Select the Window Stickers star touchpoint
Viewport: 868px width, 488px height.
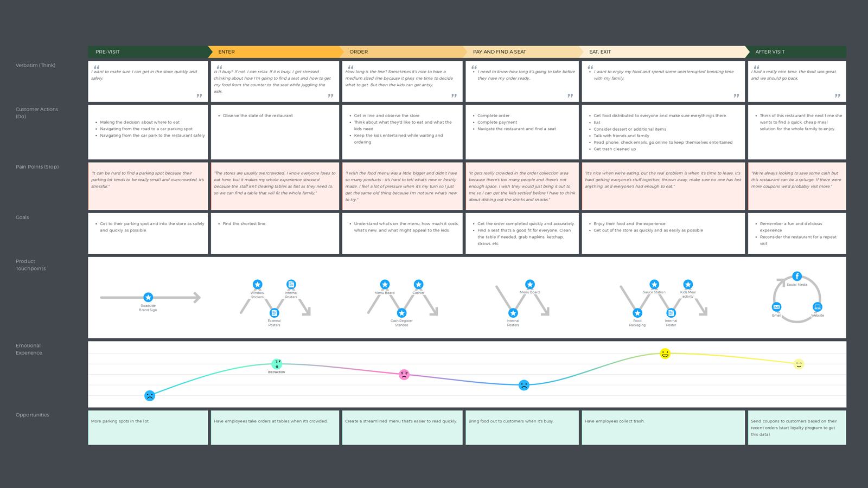(258, 285)
